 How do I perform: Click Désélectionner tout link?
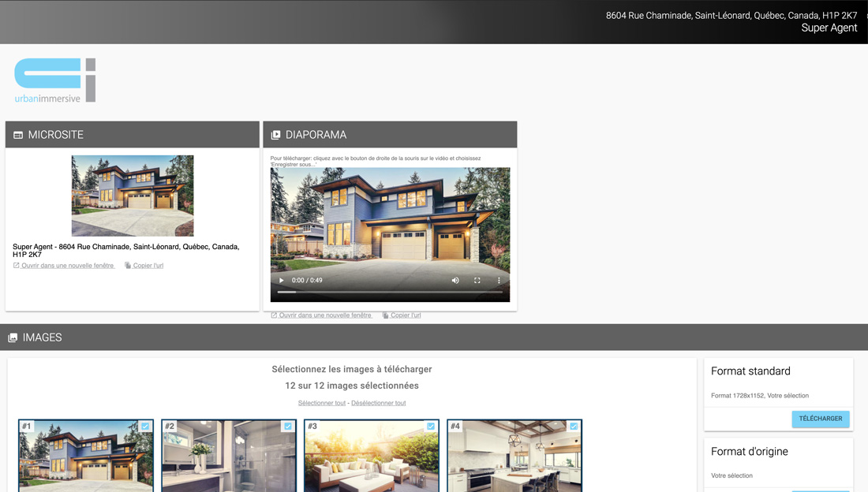click(379, 403)
